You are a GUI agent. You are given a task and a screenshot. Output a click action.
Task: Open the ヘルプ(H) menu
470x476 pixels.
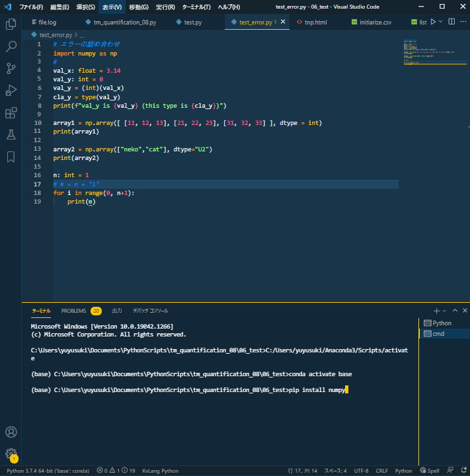(229, 7)
